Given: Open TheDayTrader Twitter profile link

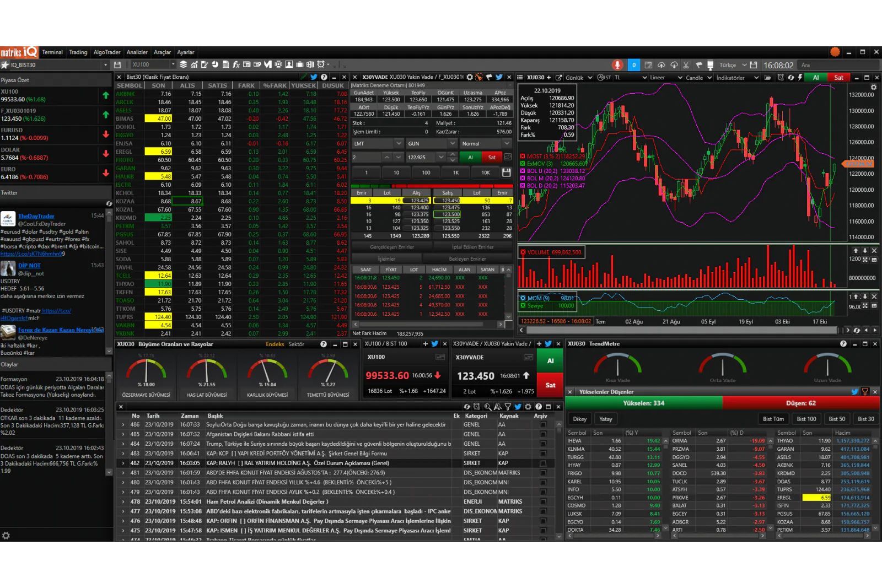Looking at the screenshot, I should (36, 216).
